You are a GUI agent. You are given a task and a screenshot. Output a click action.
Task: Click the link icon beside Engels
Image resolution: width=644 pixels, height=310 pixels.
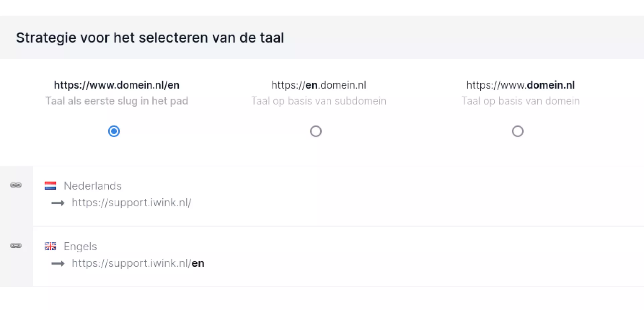coord(16,246)
